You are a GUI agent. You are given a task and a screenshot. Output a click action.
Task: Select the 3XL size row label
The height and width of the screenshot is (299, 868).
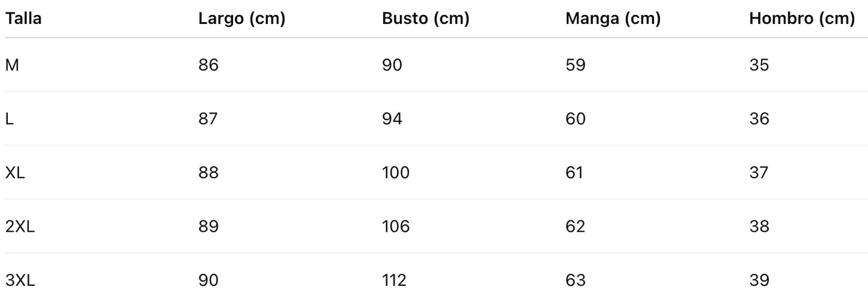[20, 280]
